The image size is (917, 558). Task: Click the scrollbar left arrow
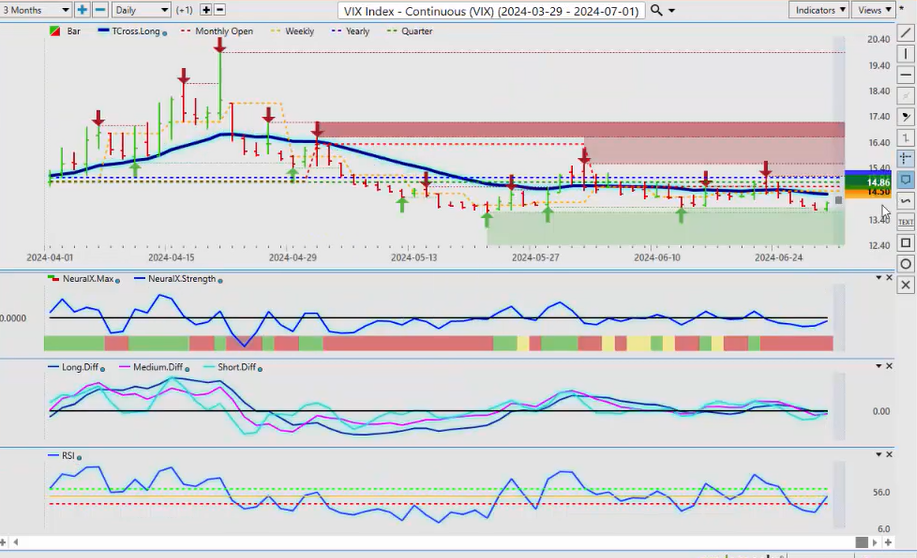(x=15, y=542)
